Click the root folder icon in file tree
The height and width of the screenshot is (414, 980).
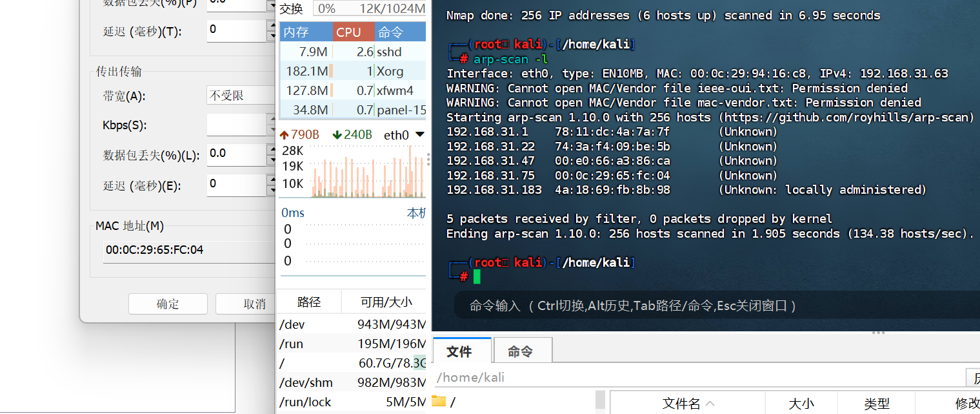point(439,402)
